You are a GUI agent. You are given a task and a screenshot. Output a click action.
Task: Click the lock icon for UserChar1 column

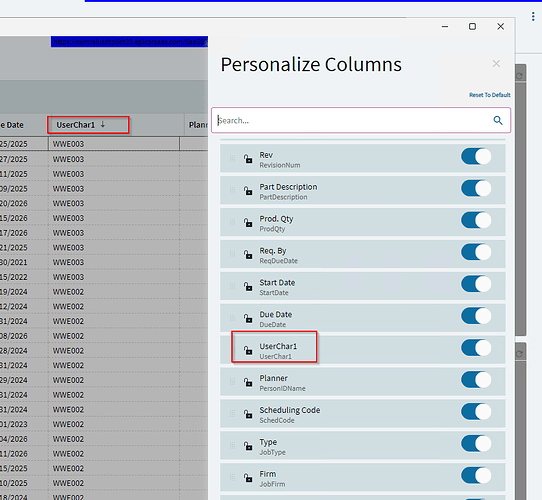[248, 350]
